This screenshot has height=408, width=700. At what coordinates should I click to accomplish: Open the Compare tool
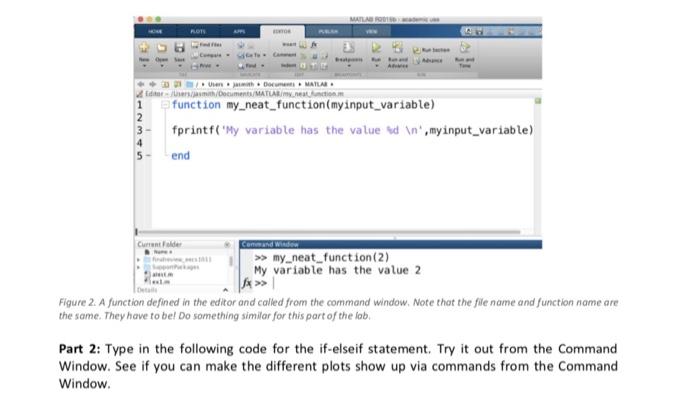pos(207,55)
